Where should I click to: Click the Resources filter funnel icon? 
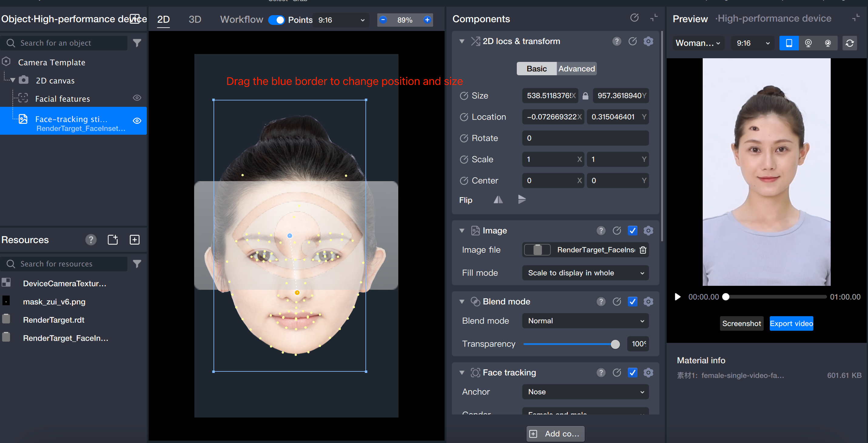pos(137,264)
